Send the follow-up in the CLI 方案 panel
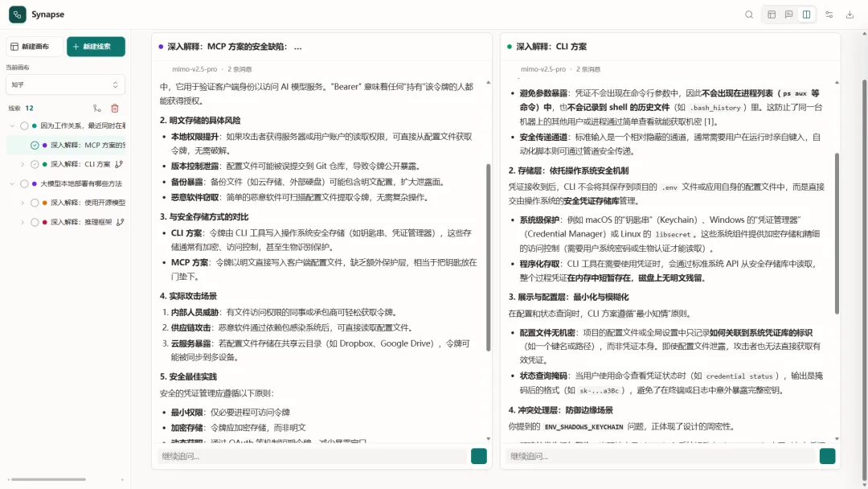 point(828,456)
